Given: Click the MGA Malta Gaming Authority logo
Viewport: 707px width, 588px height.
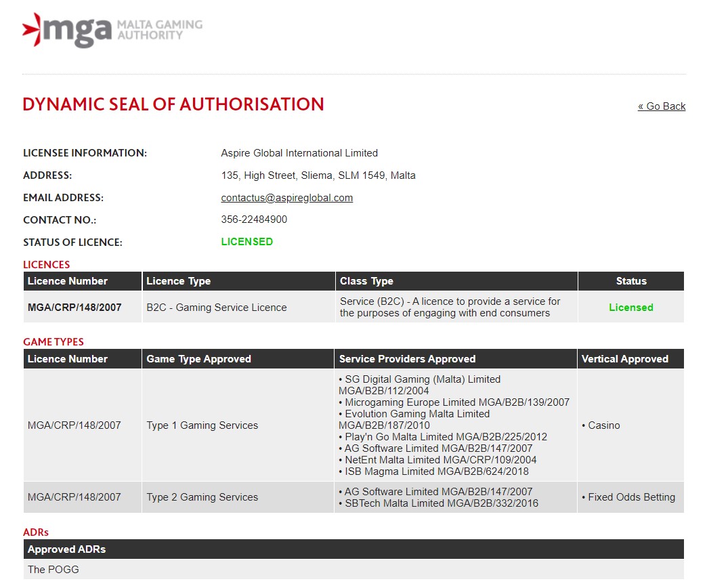Looking at the screenshot, I should [112, 30].
